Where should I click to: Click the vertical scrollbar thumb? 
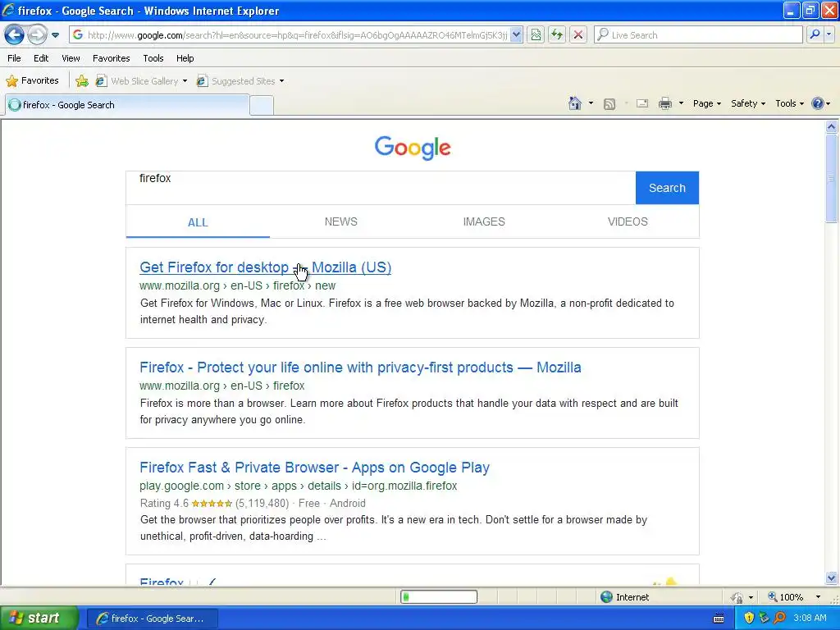[831, 178]
